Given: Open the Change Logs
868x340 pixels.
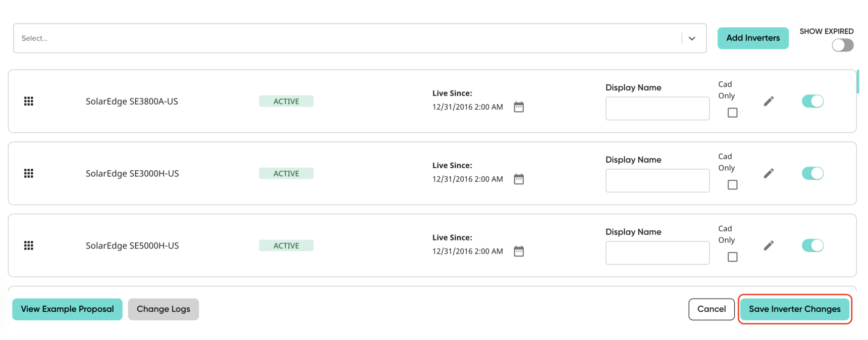Looking at the screenshot, I should click(164, 309).
